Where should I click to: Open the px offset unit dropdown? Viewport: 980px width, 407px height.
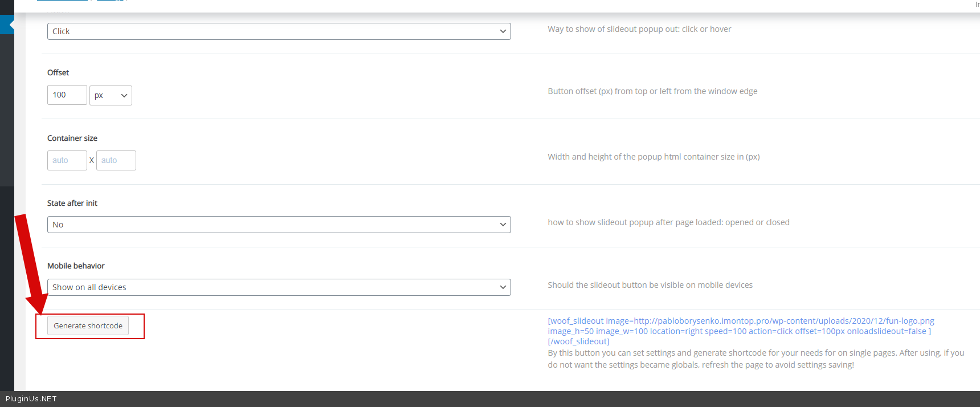coord(111,96)
